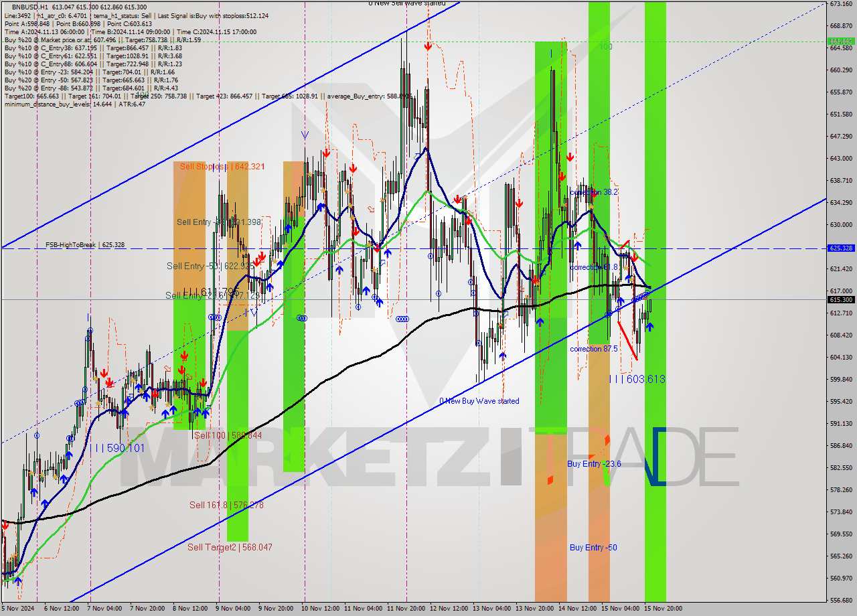
Task: Click the '15 Nov 20:00' time label
Action: pos(663,609)
